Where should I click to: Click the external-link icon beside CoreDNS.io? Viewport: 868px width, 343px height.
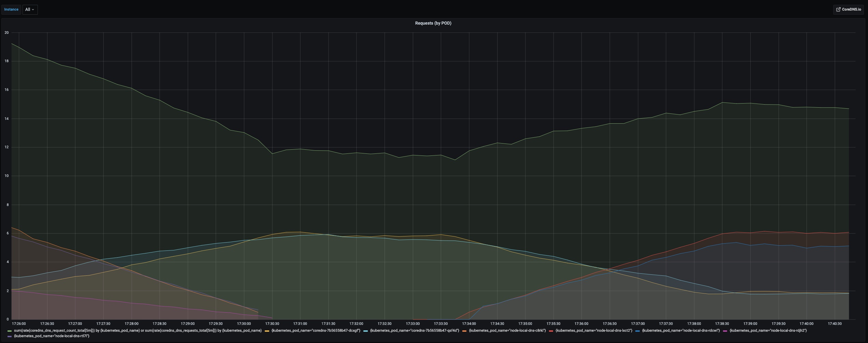(838, 10)
